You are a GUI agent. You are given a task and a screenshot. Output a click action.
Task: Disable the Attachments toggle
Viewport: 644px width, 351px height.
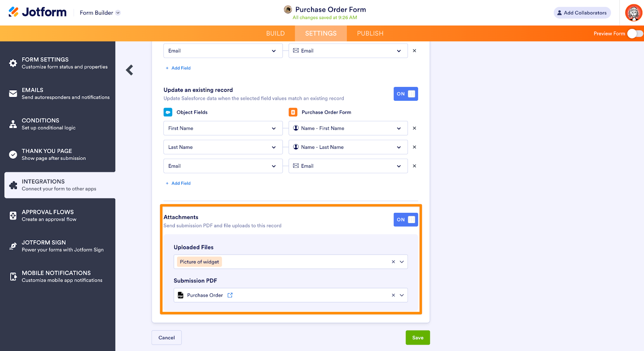[x=406, y=220]
